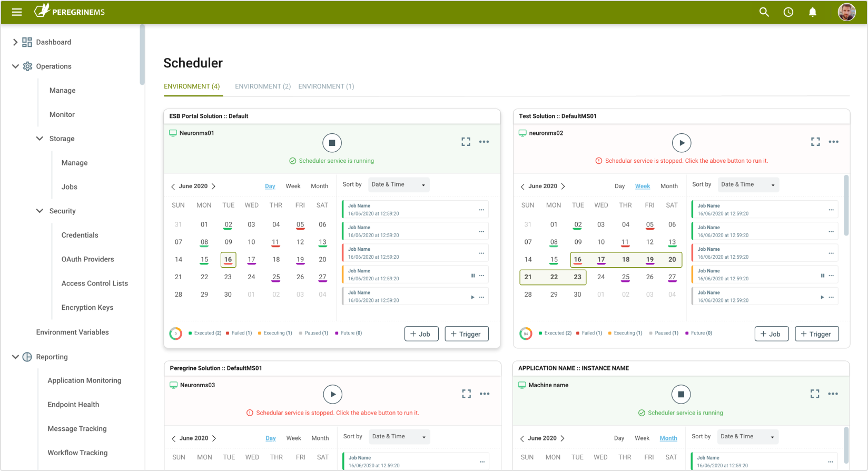Start the neuronms02 scheduler service
This screenshot has width=868, height=471.
[x=682, y=143]
